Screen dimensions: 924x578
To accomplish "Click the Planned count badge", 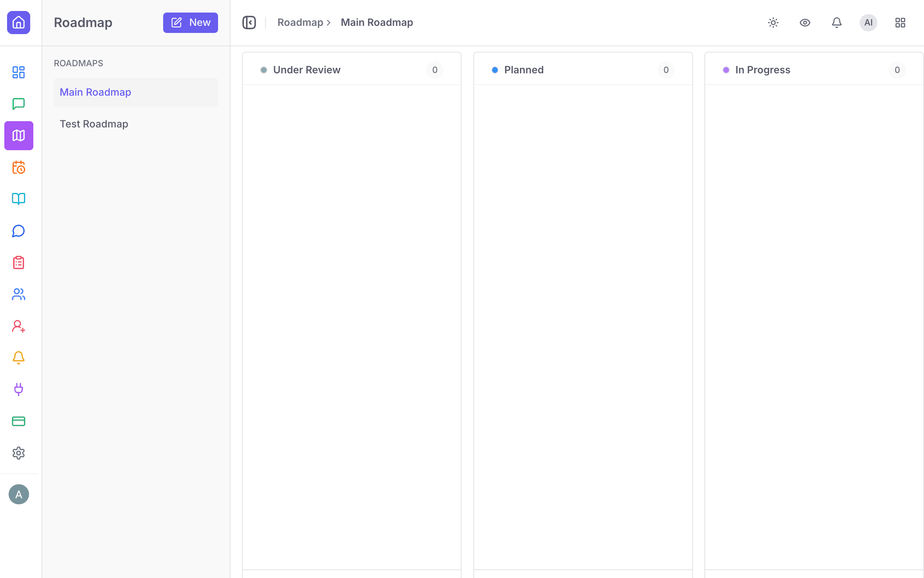I will point(666,70).
